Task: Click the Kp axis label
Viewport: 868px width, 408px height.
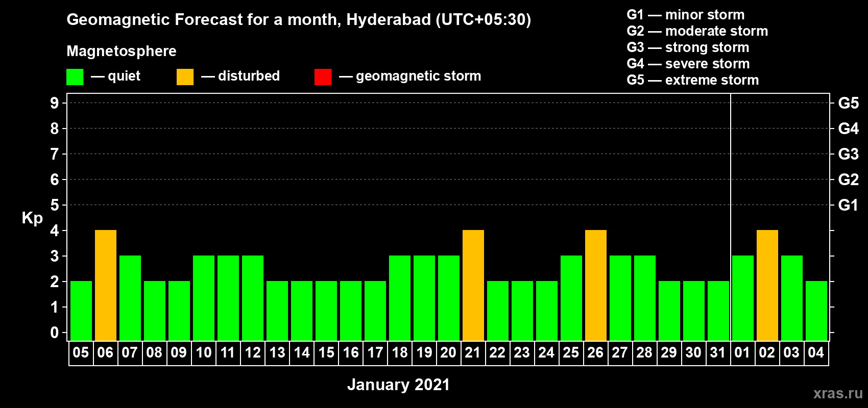Action: (x=32, y=218)
